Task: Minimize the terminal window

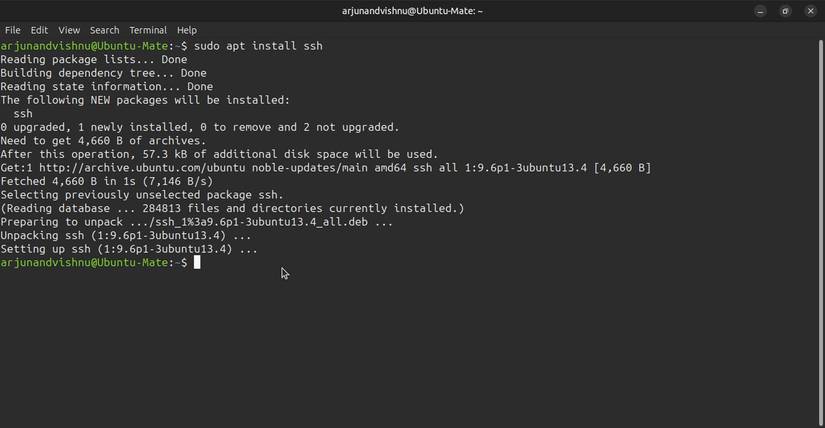Action: point(762,11)
